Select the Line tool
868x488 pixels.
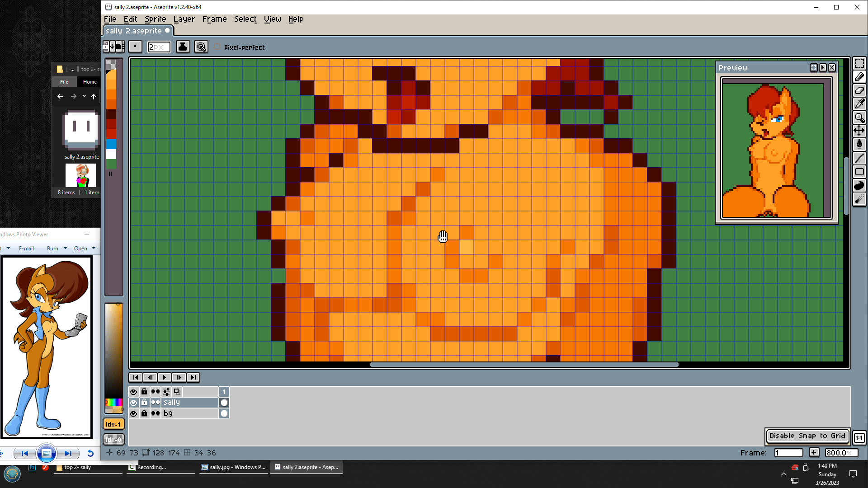(x=859, y=158)
